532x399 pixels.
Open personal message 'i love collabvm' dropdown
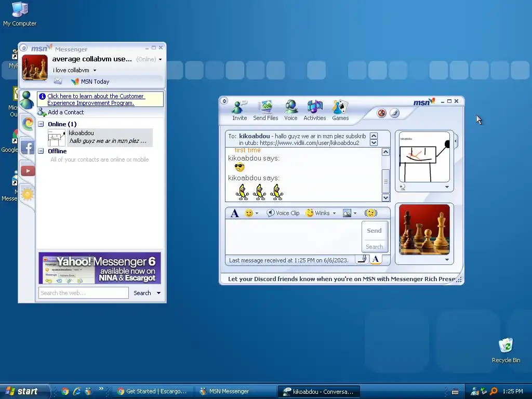[x=95, y=71]
